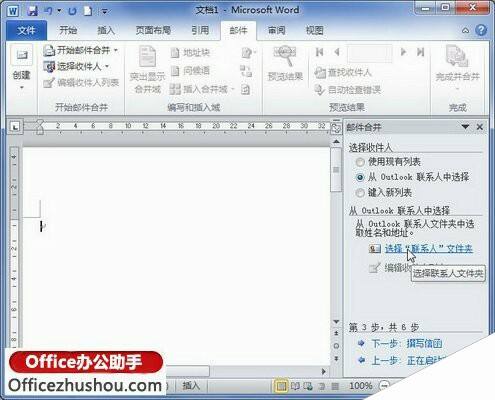Click the New document icon in quick access toolbar

(x=88, y=11)
